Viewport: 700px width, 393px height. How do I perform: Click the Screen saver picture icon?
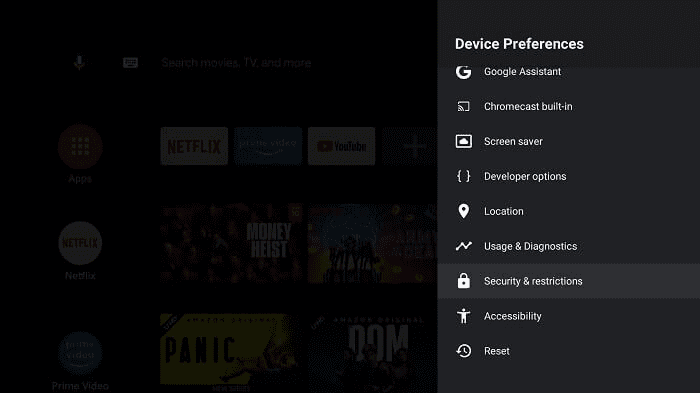463,141
